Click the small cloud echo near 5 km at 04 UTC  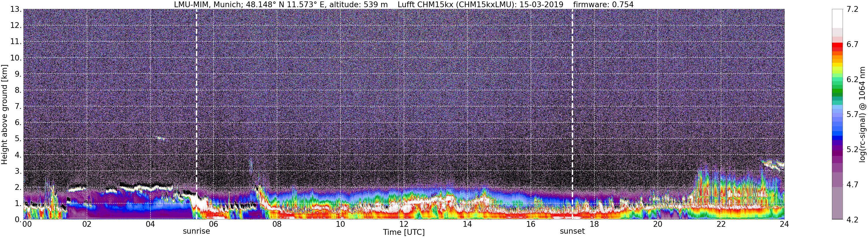point(162,138)
